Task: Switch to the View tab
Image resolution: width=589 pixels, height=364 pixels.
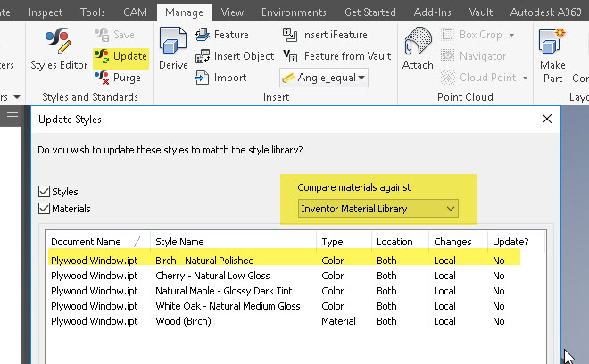Action: (232, 12)
